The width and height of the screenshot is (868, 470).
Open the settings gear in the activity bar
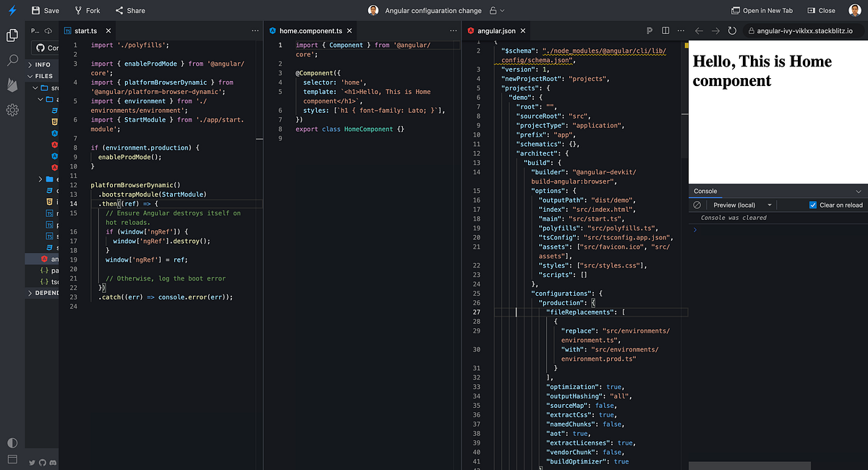(x=12, y=110)
